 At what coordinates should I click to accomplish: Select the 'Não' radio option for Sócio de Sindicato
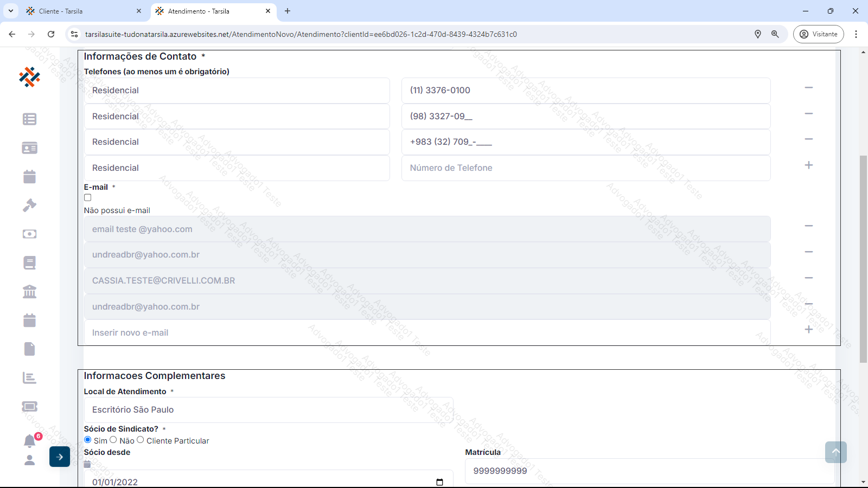coord(113,440)
